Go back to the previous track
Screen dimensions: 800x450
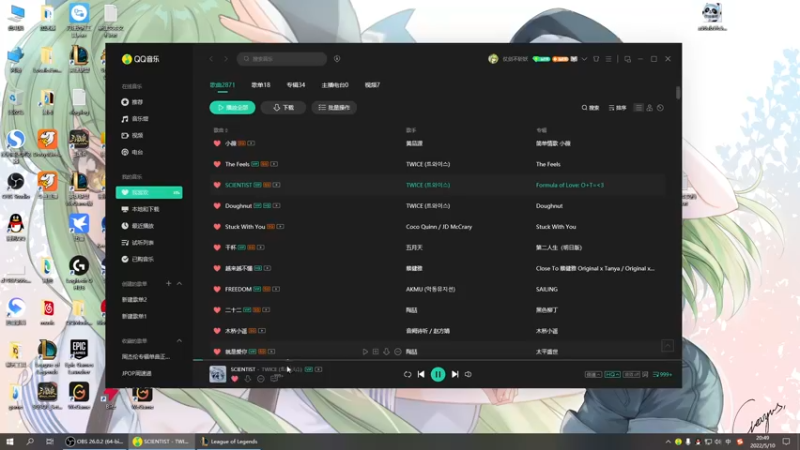(421, 374)
